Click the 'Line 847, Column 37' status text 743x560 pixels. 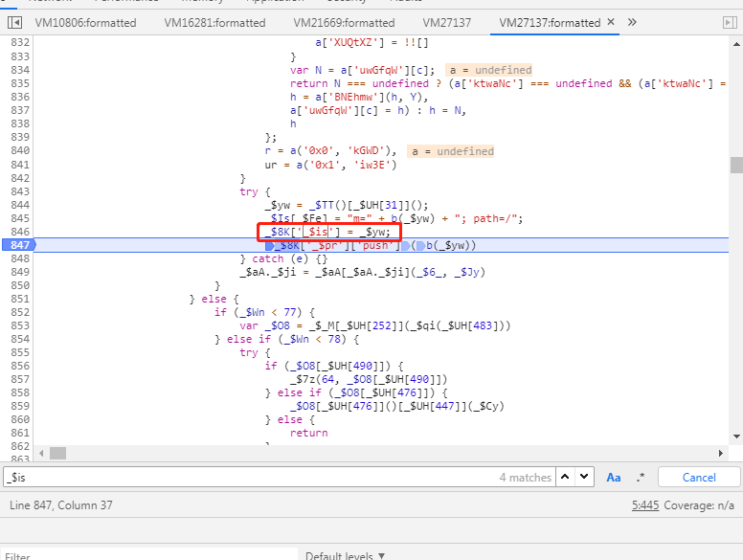tap(61, 505)
